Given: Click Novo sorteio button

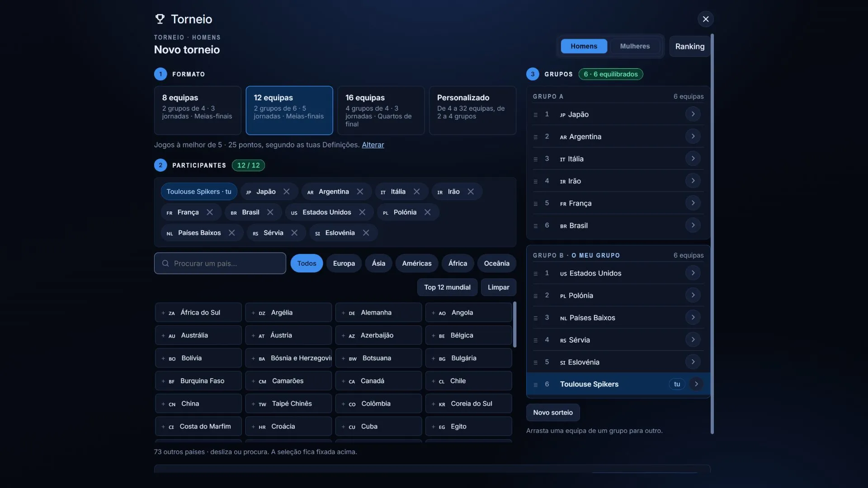Looking at the screenshot, I should (x=552, y=413).
